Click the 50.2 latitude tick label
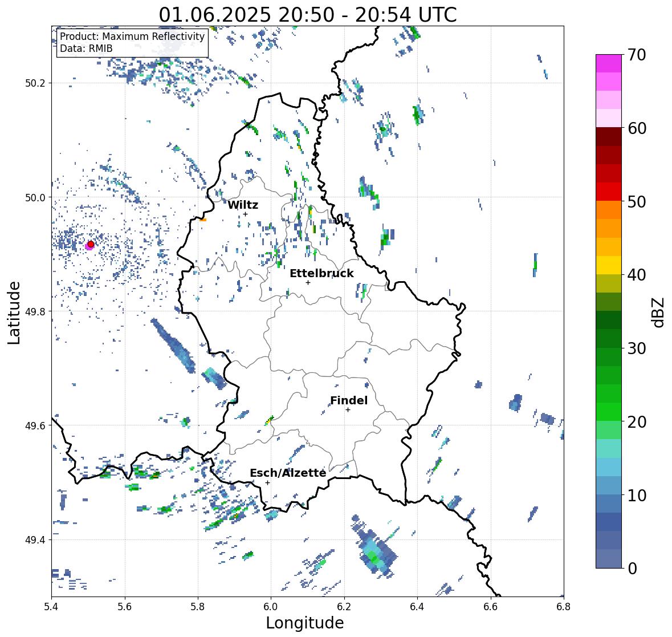Viewport: 672px width, 637px height. 35,83
